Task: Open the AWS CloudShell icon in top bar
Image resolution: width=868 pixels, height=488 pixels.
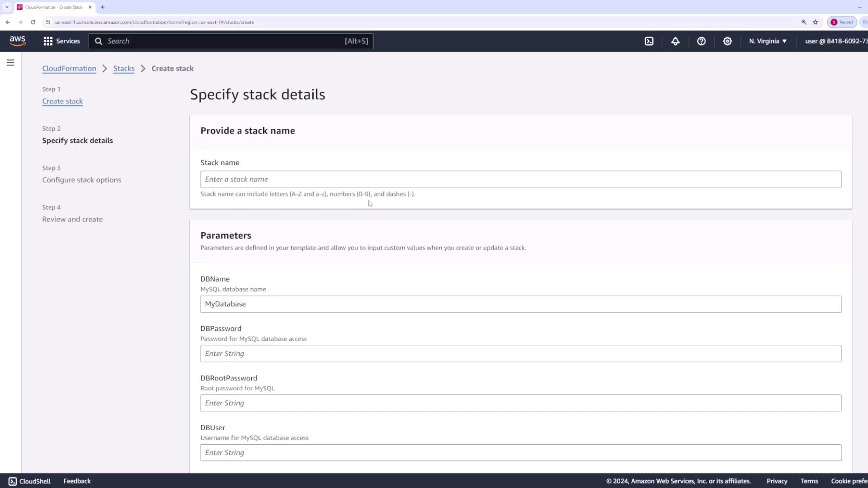Action: coord(649,41)
